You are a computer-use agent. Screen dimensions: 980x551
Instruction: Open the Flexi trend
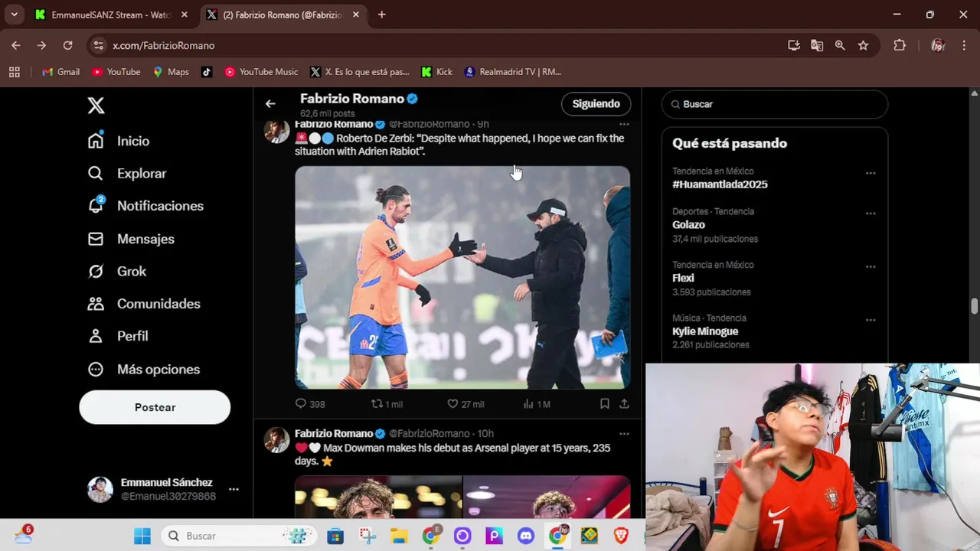tap(683, 279)
